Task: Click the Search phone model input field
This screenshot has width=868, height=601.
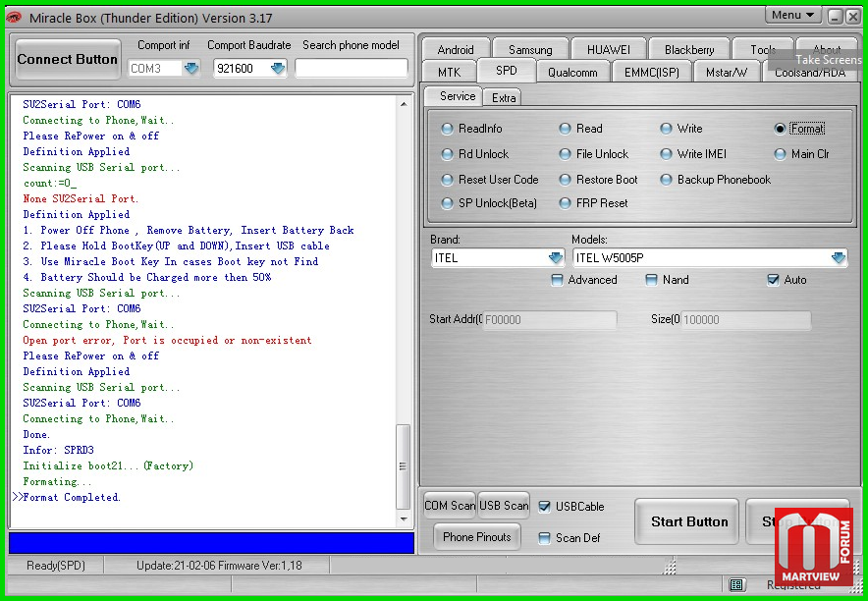Action: 351,69
